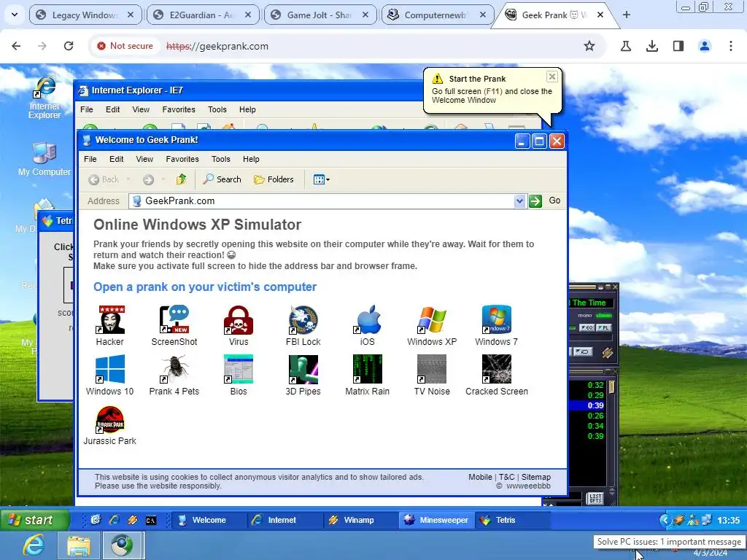Click the command prompt quick launch icon
Screen dimensions: 747x560
click(151, 520)
